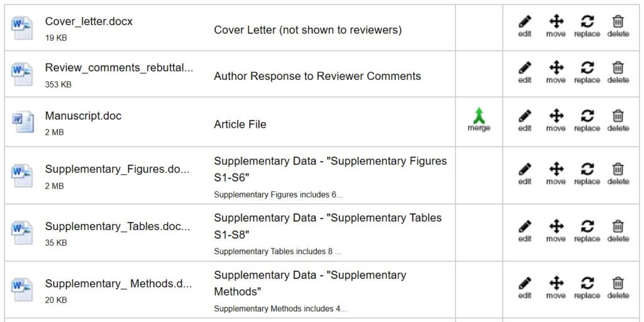Move the Manuscript.doc file entry

tap(556, 121)
